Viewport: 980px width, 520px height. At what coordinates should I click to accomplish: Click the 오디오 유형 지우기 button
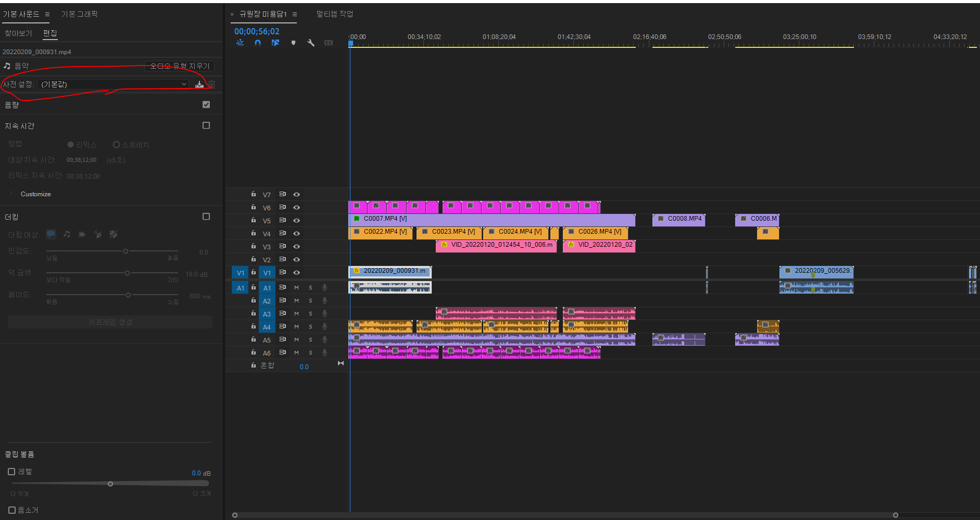click(x=179, y=66)
